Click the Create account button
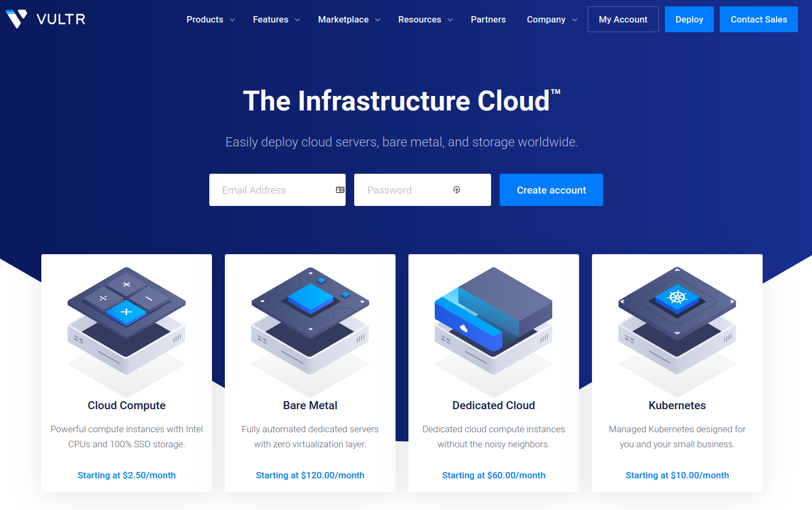This screenshot has width=812, height=510. 551,190
